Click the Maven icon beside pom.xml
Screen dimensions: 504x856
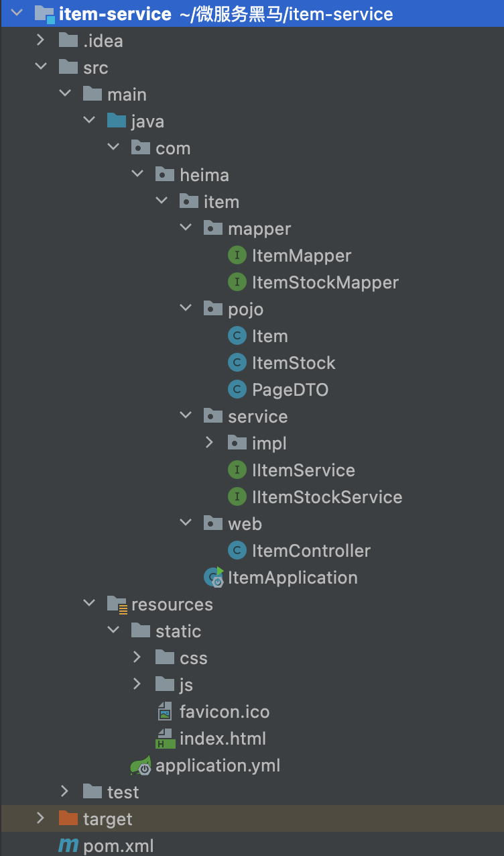[x=68, y=846]
